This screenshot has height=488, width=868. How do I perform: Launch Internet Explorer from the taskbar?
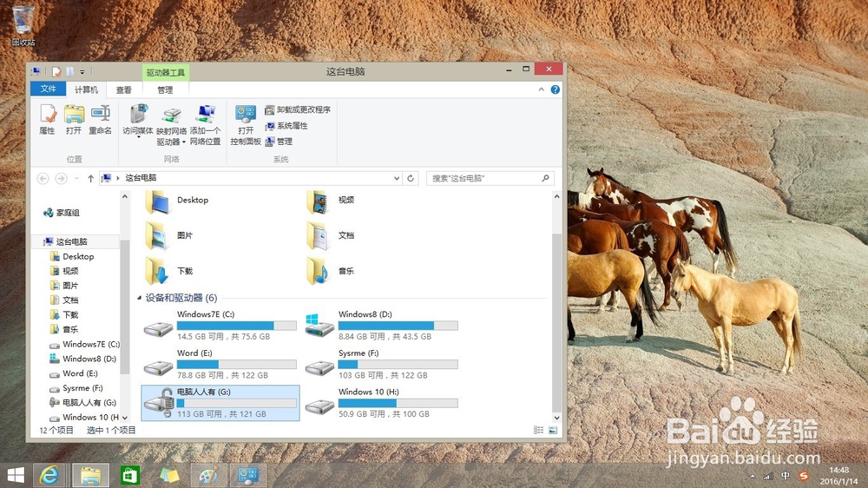[x=49, y=475]
